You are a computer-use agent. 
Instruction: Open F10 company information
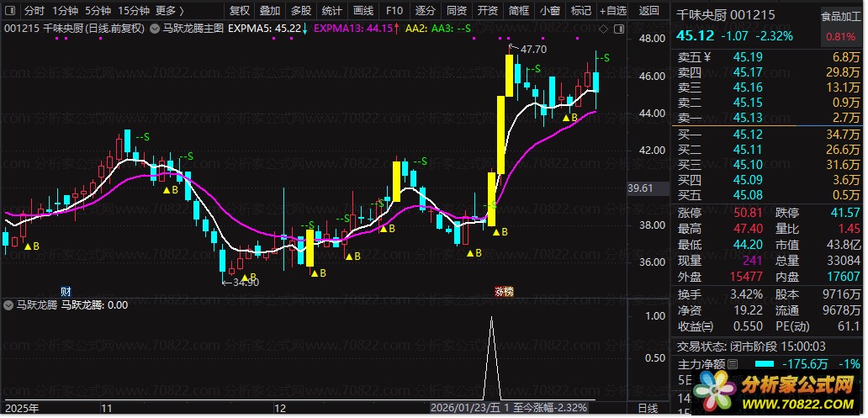[394, 11]
